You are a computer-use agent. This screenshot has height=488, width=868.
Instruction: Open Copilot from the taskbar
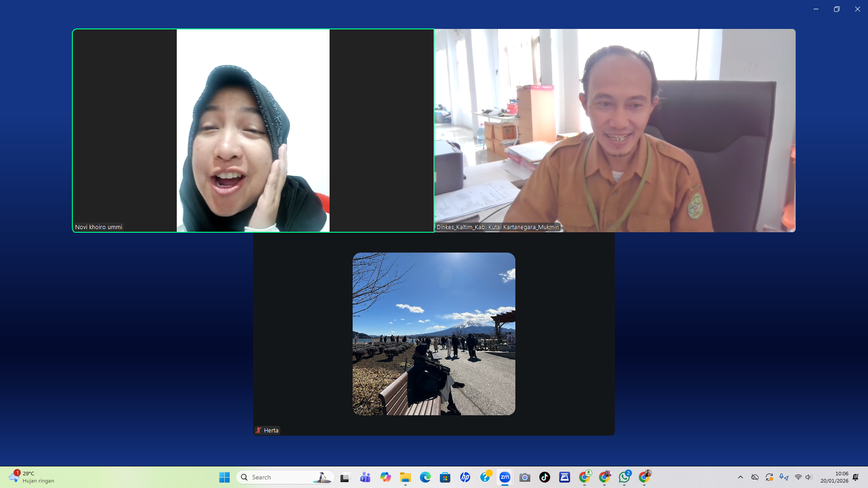coord(385,477)
